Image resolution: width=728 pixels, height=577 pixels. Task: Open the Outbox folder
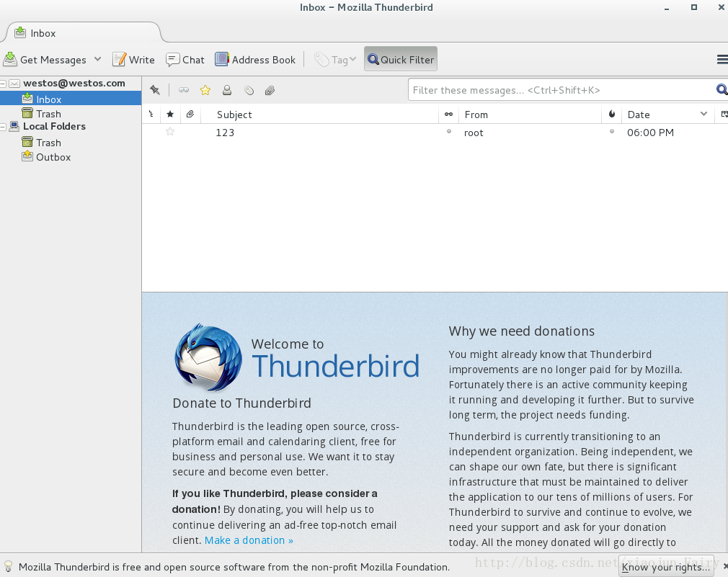pyautogui.click(x=53, y=157)
